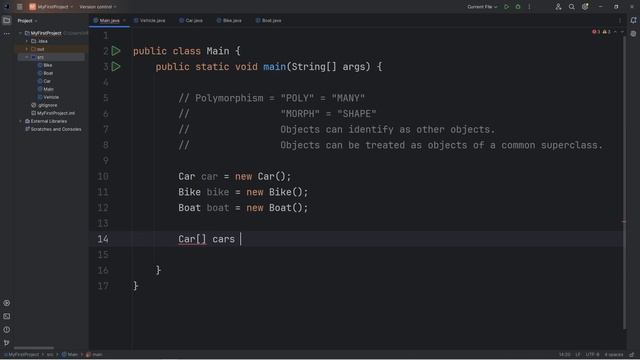Open Search Everywhere magnifier

571,7
